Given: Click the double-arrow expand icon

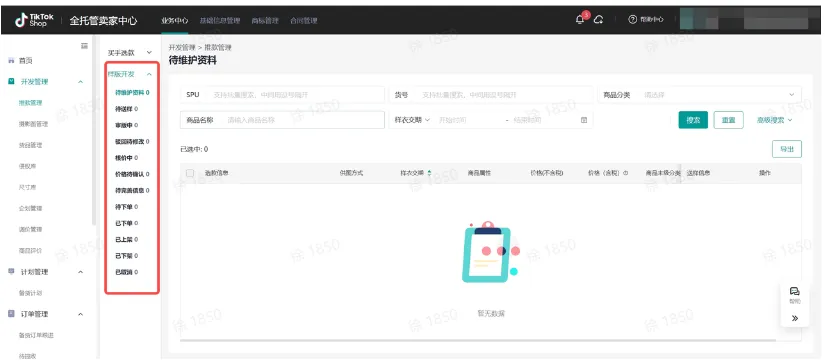Looking at the screenshot, I should pyautogui.click(x=794, y=318).
